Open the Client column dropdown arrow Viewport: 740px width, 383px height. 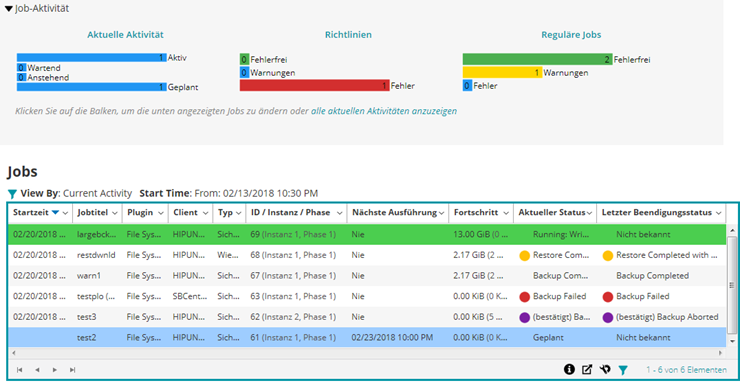(206, 213)
